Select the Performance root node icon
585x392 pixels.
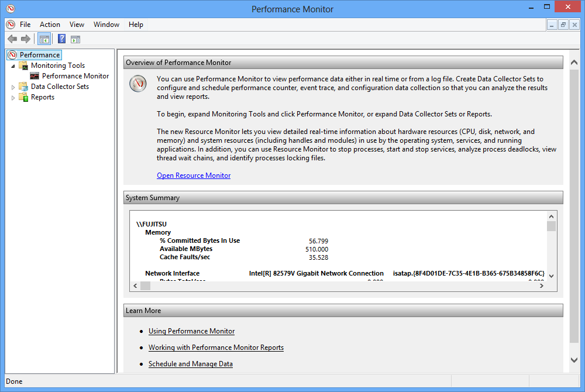pyautogui.click(x=12, y=55)
